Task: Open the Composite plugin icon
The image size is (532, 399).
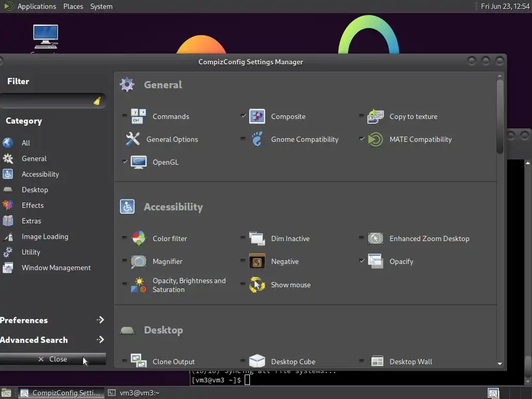Action: (257, 116)
